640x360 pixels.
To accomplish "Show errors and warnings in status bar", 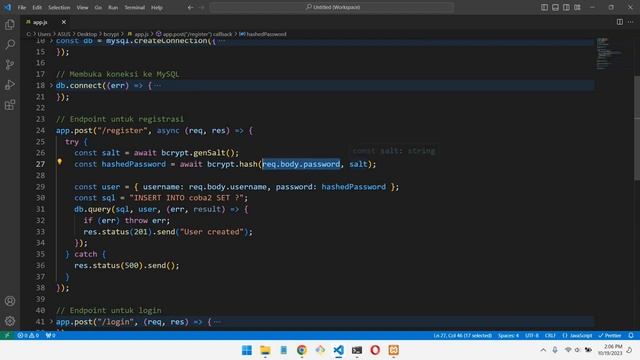I will [28, 335].
